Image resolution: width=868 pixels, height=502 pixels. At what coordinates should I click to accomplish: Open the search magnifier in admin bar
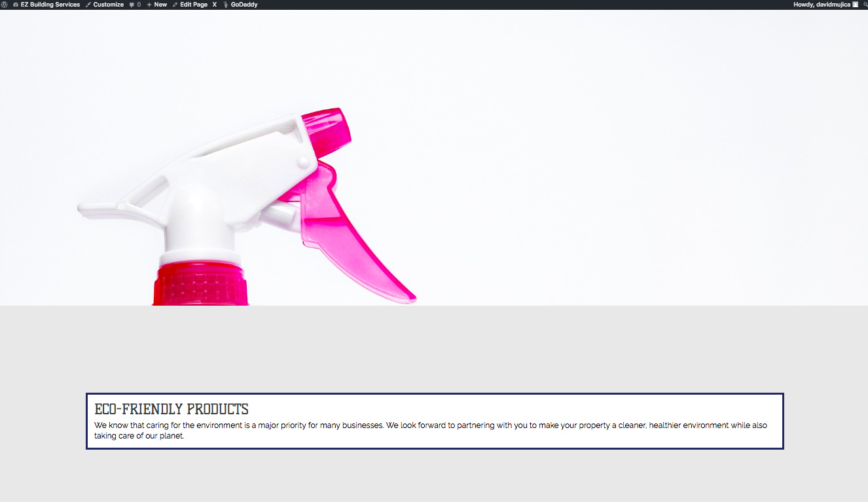865,5
